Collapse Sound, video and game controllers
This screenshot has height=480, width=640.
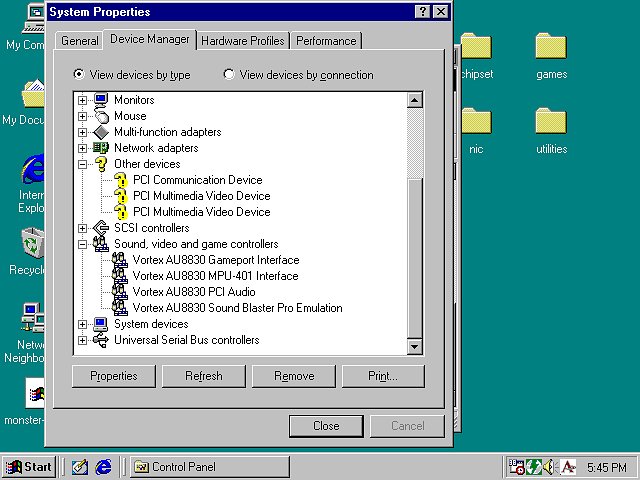coord(82,244)
